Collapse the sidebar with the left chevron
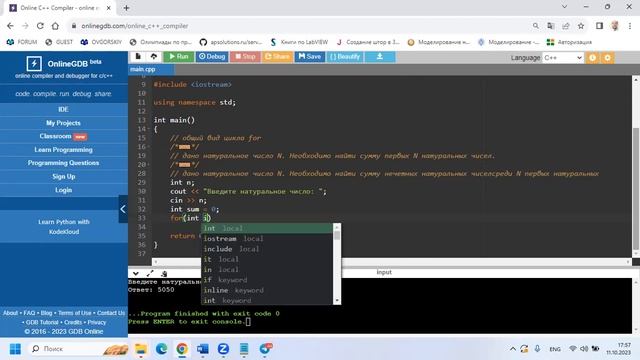The image size is (640, 360). (x=123, y=209)
